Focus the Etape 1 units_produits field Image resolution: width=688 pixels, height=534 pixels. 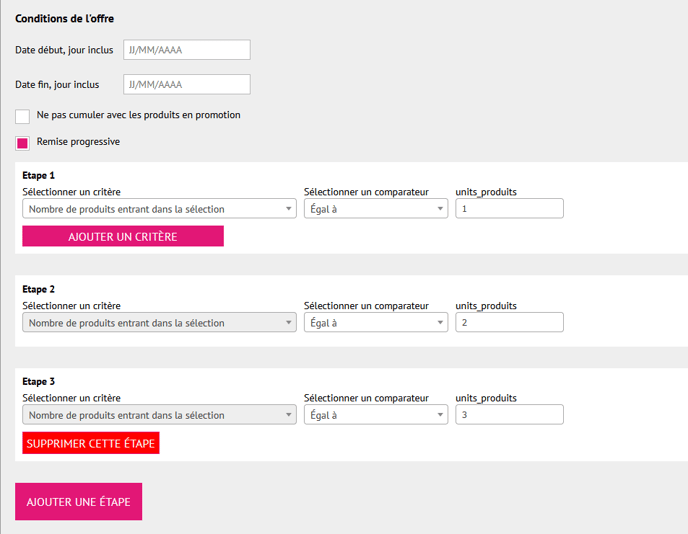coord(509,209)
